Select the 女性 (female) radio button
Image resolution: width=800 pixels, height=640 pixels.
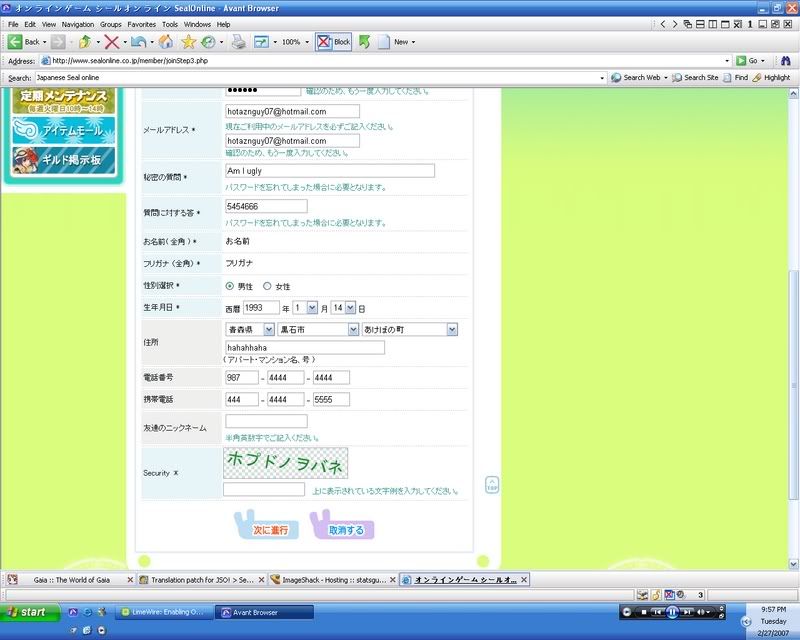267,286
